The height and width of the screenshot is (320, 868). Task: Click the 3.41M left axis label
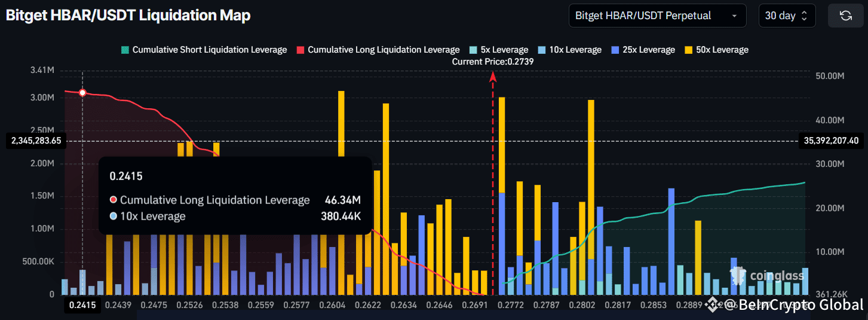coord(42,71)
